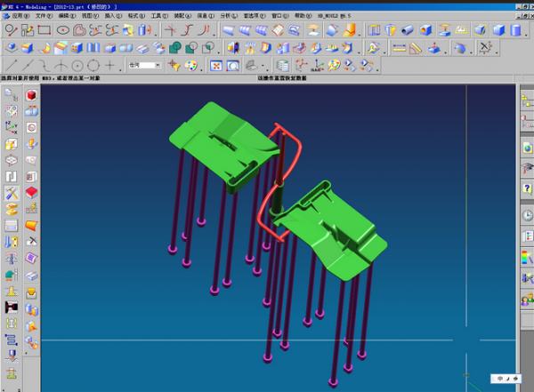The width and height of the screenshot is (534, 392).
Task: Expand the primitives toolbar options arrow
Action: coord(526,35)
